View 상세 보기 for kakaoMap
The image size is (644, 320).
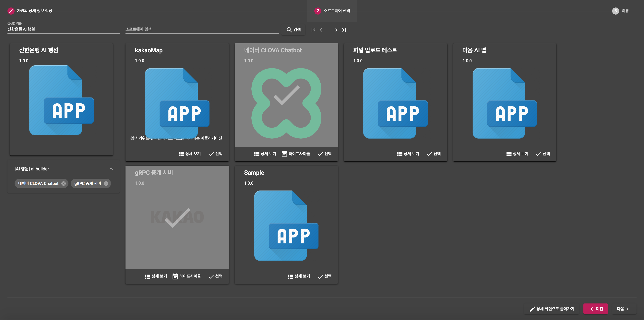190,154
